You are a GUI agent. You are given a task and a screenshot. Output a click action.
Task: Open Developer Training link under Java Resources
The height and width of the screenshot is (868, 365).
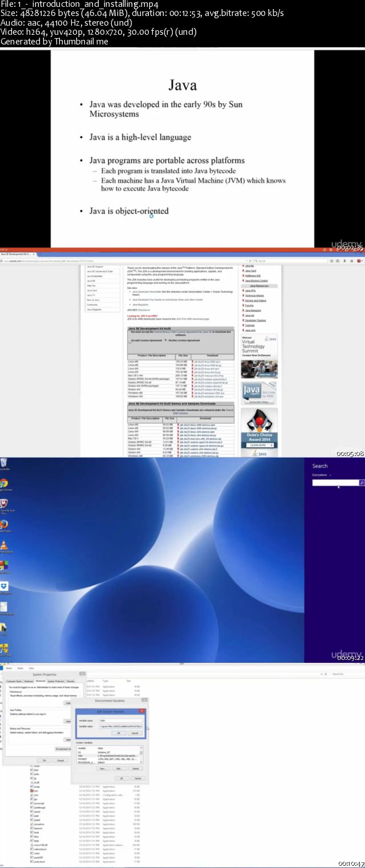255,320
